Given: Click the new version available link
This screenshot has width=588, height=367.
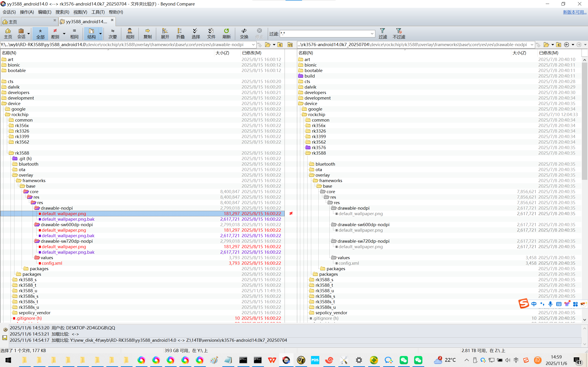Looking at the screenshot, I should 574,12.
